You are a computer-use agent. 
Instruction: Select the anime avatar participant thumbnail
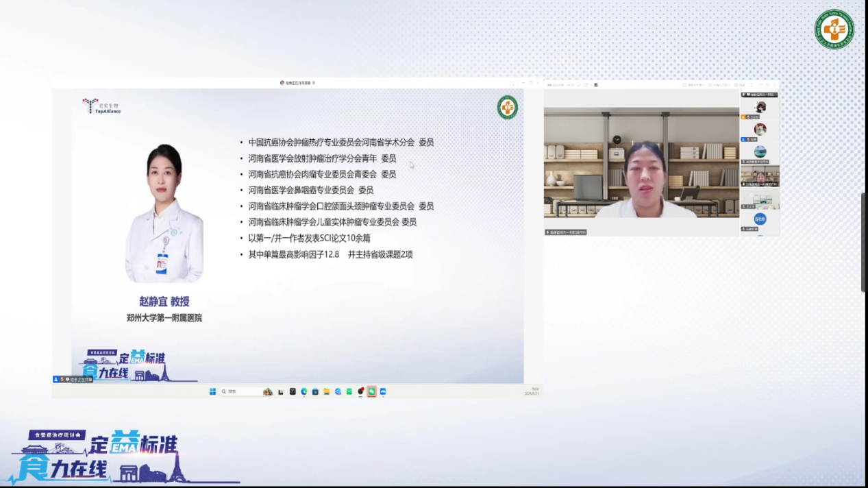point(760,107)
